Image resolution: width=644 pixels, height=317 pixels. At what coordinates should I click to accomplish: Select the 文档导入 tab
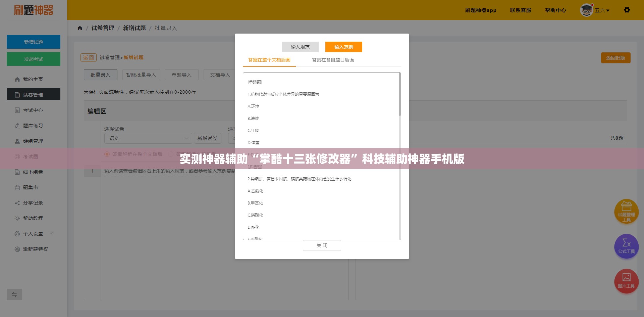[x=220, y=75]
